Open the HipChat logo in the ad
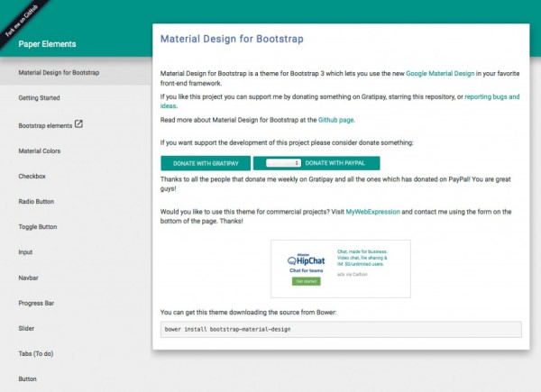 pos(306,260)
